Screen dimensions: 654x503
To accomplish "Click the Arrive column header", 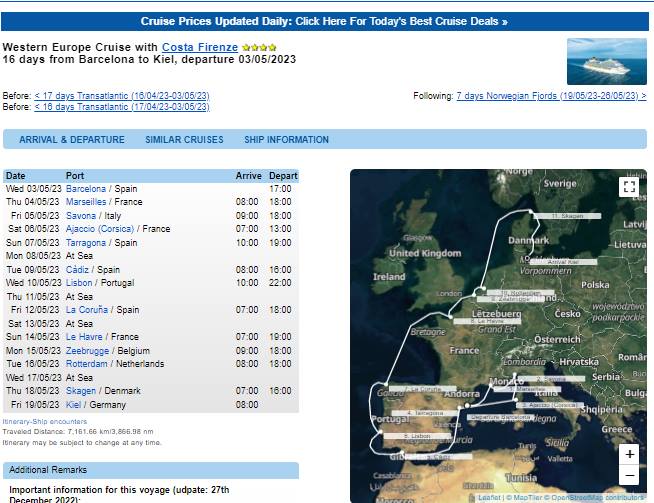I will click(249, 176).
